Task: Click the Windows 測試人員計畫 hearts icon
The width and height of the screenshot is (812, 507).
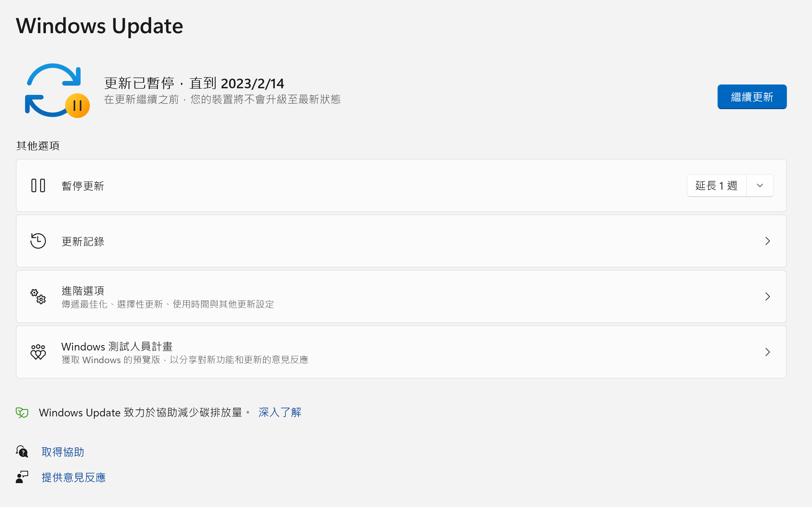Action: [x=38, y=352]
